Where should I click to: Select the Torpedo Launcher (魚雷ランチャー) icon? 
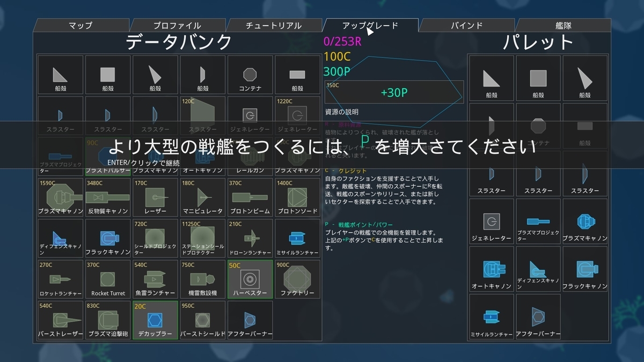pyautogui.click(x=155, y=277)
